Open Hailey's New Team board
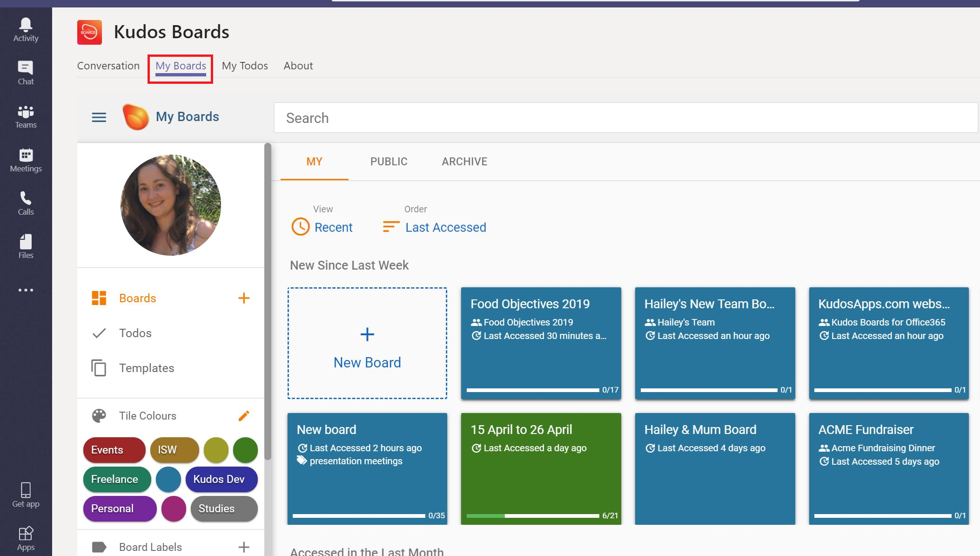980x556 pixels. tap(715, 343)
